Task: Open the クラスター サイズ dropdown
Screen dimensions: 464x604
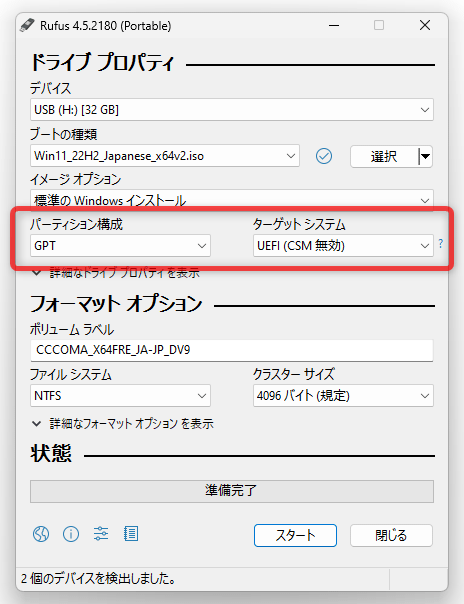Action: pyautogui.click(x=343, y=396)
